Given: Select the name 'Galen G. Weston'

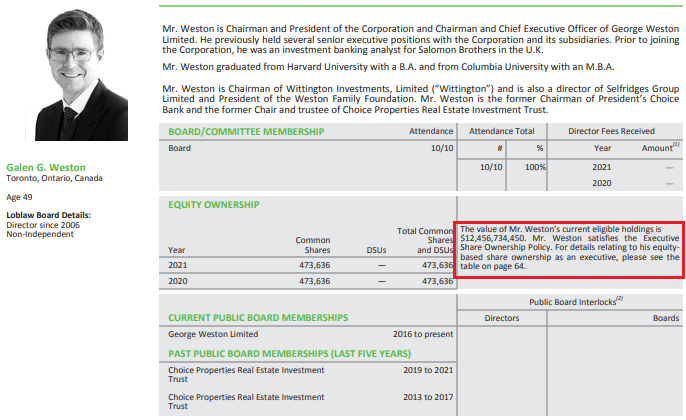Looking at the screenshot, I should [46, 168].
